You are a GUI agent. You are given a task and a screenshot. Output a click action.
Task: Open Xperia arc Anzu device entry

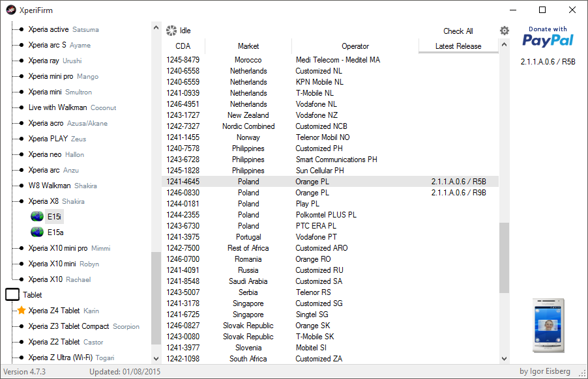[53, 170]
